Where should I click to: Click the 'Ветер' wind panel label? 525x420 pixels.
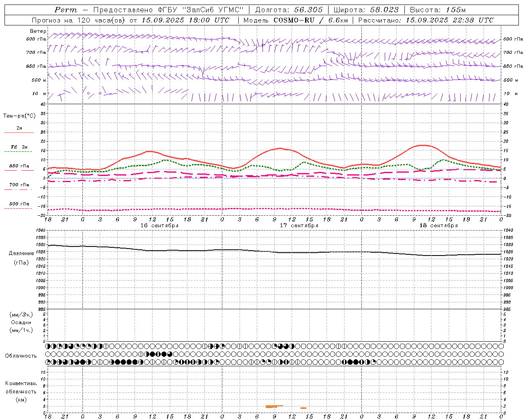[38, 31]
